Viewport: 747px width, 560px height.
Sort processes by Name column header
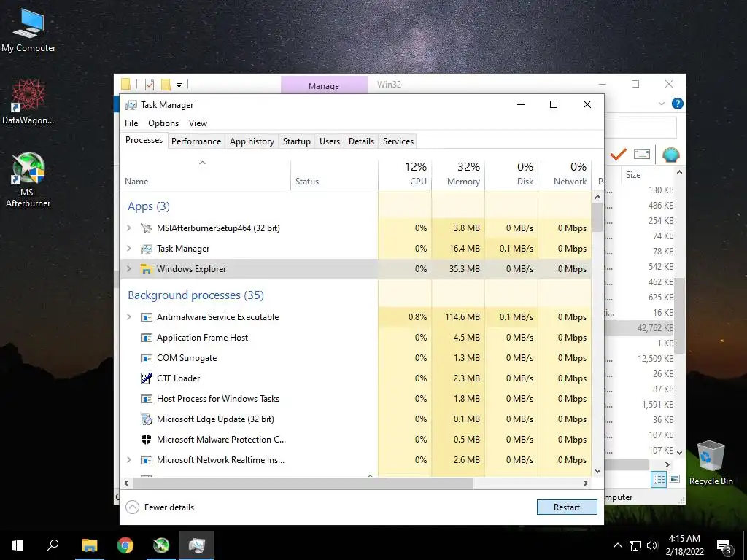coord(205,174)
